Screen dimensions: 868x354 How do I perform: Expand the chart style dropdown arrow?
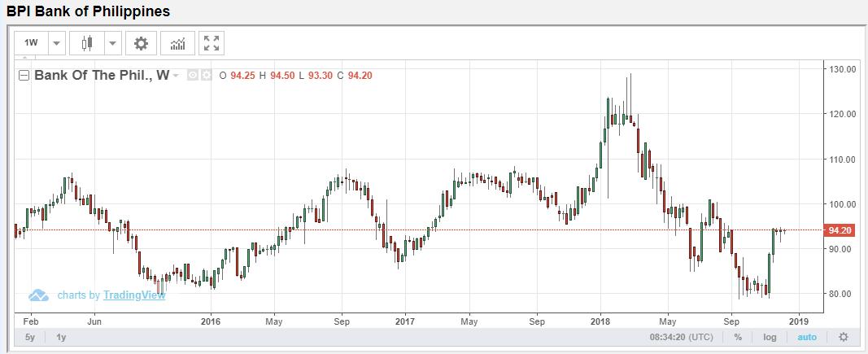112,43
